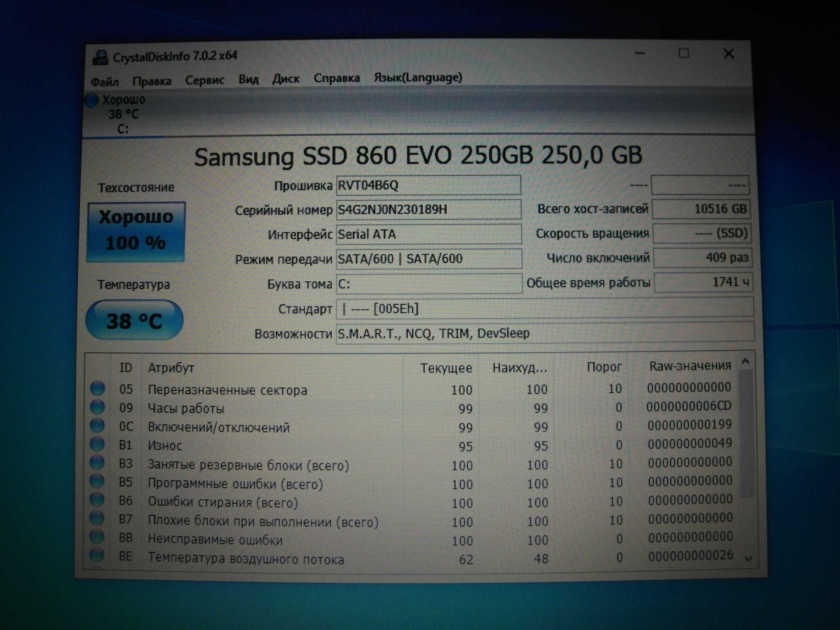Click the Стандарт field [005Eh]

pyautogui.click(x=545, y=308)
